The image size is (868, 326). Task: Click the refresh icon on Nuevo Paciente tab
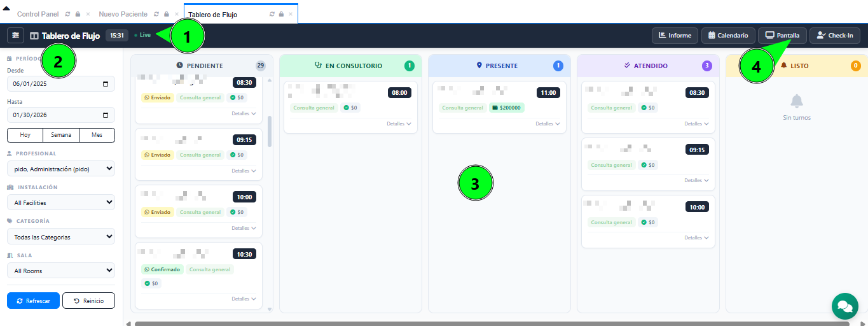(x=156, y=14)
